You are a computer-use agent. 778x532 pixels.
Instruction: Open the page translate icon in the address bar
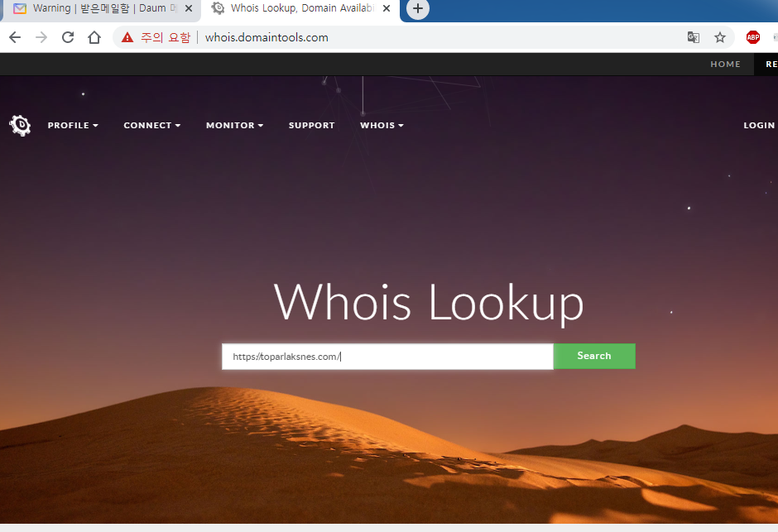click(x=693, y=37)
